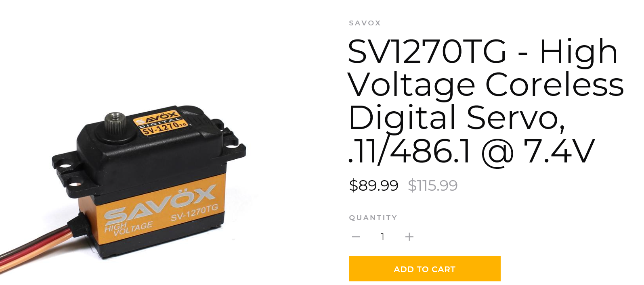Click the quantity number field
This screenshot has height=285, width=644.
382,237
